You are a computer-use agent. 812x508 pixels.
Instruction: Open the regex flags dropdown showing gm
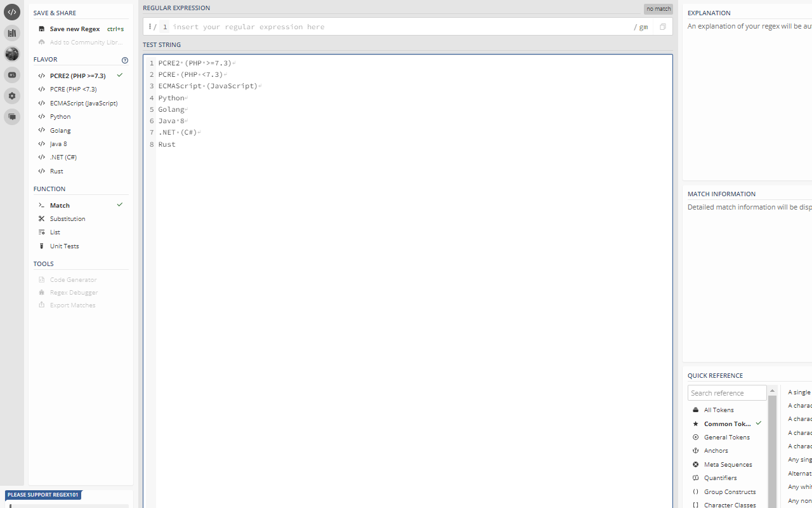pyautogui.click(x=642, y=27)
